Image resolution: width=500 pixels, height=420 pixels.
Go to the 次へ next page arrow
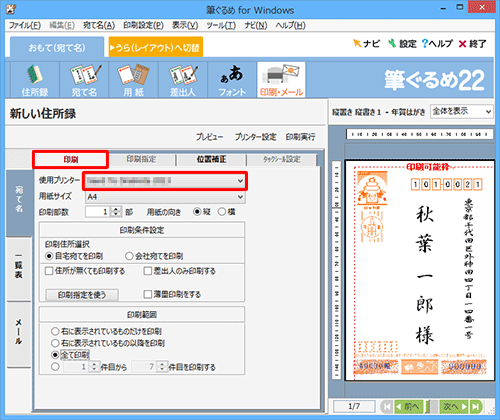[x=455, y=406]
